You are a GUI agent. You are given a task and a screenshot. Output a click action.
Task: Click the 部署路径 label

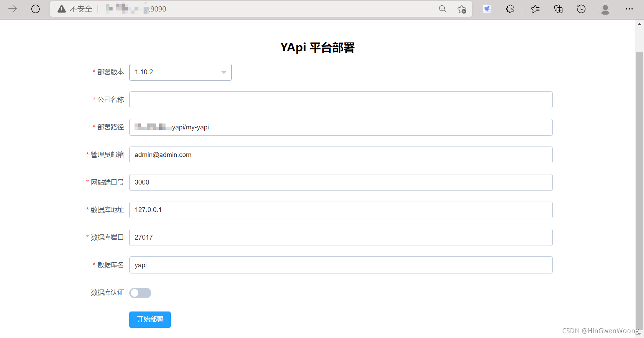pyautogui.click(x=110, y=127)
